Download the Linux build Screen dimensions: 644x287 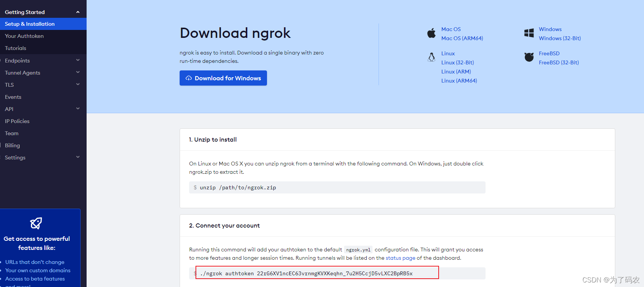[x=448, y=53]
